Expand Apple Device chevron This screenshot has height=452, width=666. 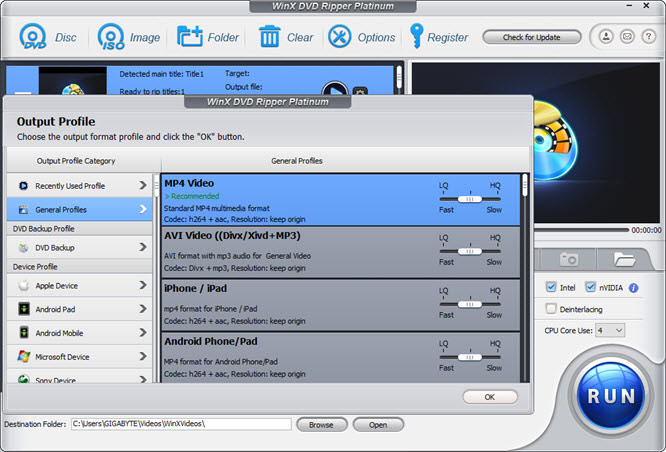click(143, 285)
